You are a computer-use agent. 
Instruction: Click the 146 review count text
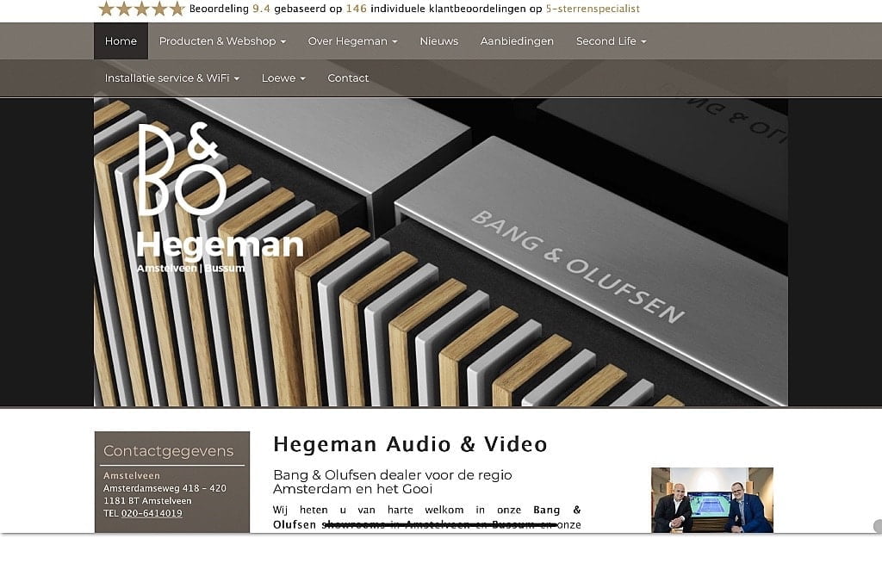click(x=356, y=9)
